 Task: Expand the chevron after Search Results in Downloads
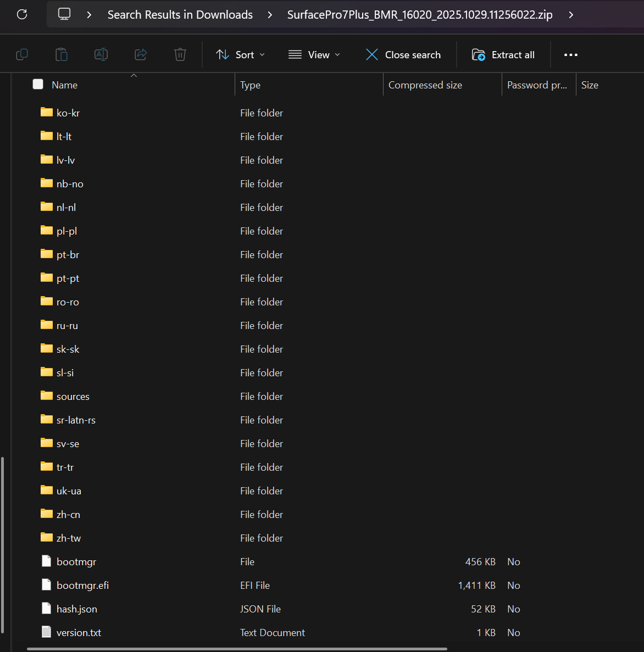[270, 14]
